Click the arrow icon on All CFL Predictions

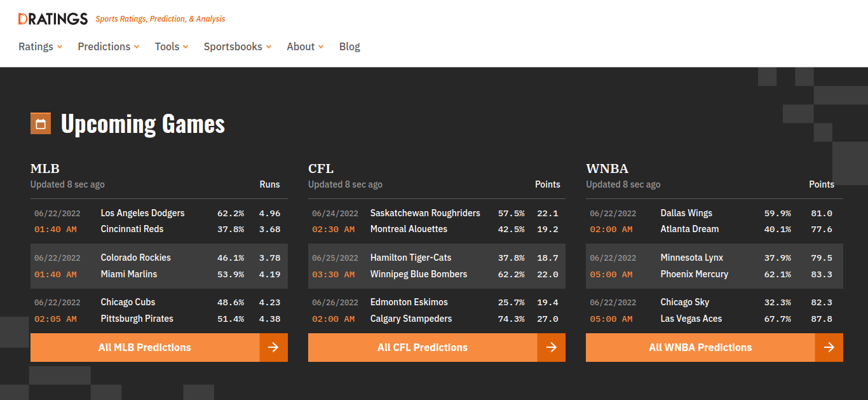551,347
